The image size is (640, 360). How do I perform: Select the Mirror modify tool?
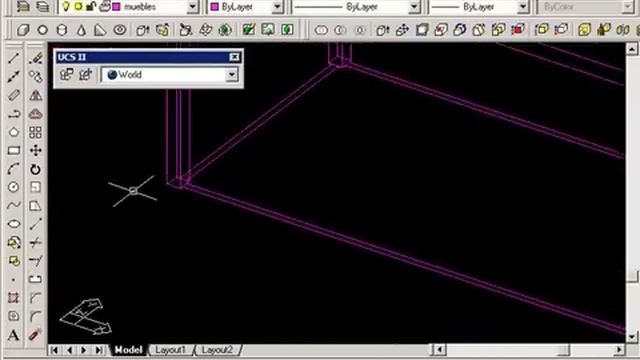pos(36,95)
